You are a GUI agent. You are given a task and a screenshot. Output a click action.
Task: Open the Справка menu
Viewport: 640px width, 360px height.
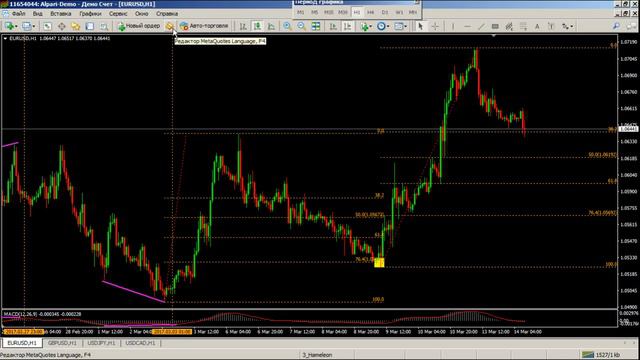(x=167, y=14)
